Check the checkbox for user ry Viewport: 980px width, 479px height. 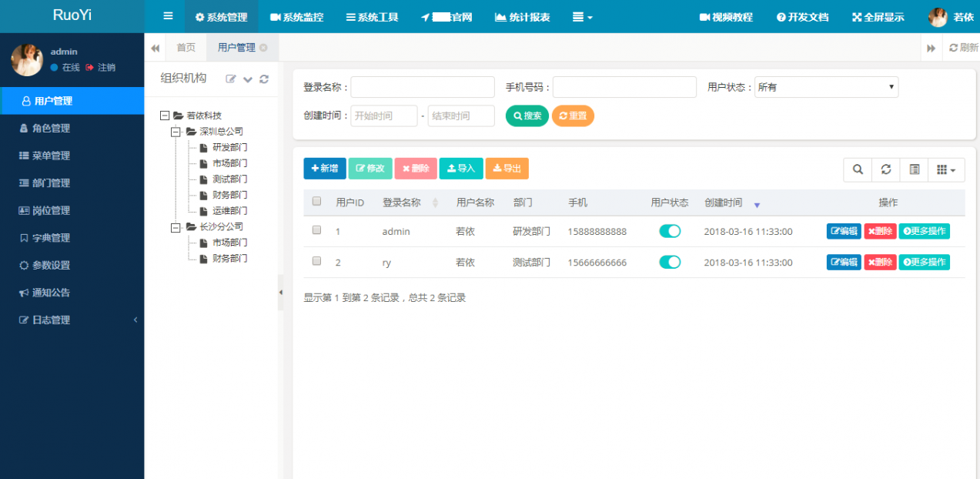(x=316, y=261)
